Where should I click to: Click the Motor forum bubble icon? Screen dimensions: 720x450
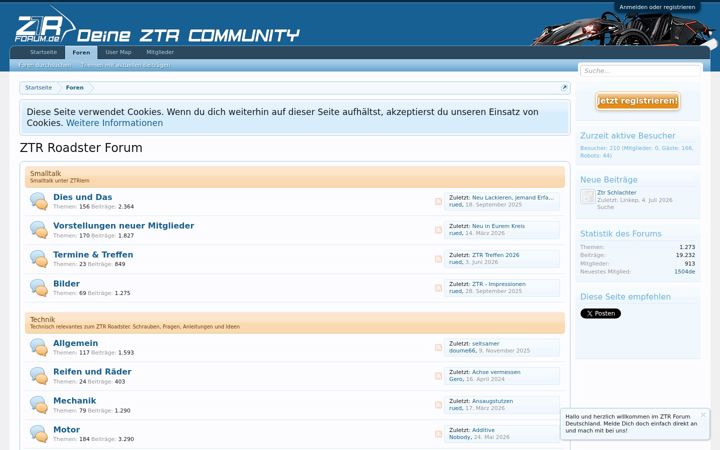click(x=39, y=434)
